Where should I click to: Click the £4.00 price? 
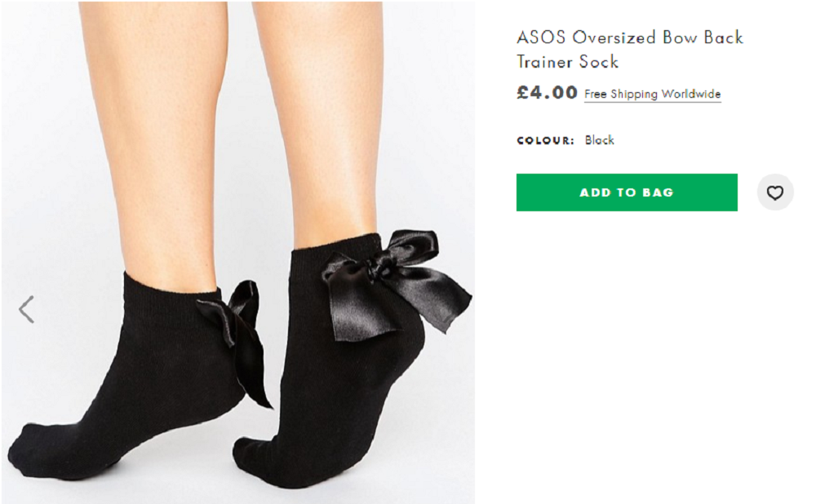(547, 93)
